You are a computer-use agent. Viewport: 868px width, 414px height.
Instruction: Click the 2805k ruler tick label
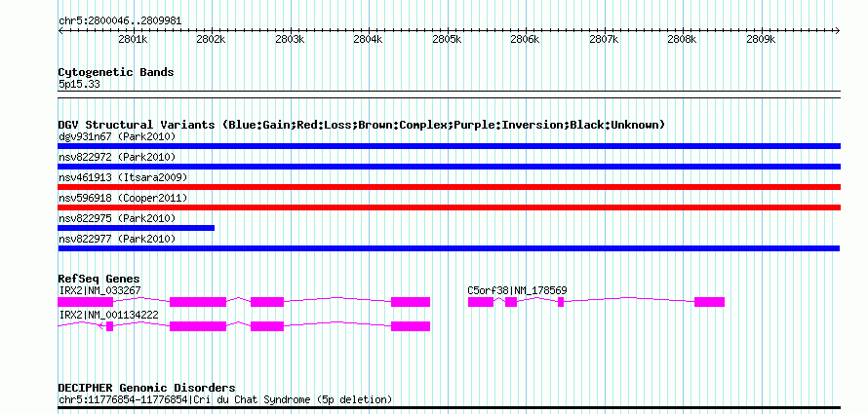[448, 40]
